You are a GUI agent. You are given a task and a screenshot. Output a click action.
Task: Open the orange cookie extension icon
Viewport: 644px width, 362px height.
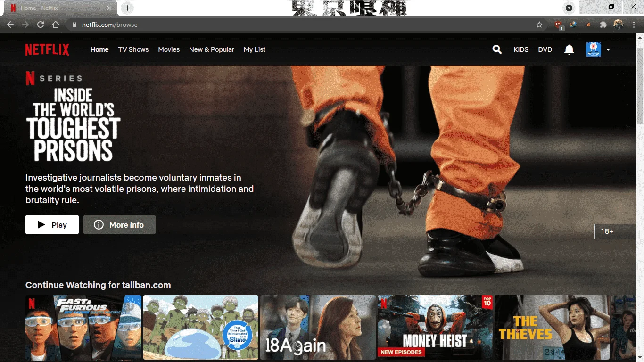[x=588, y=25]
